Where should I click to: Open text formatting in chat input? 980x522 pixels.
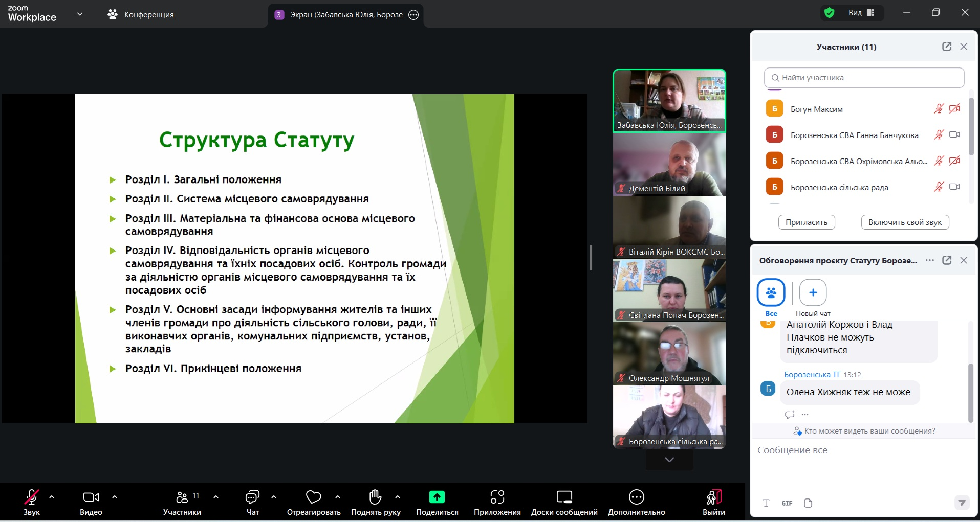(765, 503)
